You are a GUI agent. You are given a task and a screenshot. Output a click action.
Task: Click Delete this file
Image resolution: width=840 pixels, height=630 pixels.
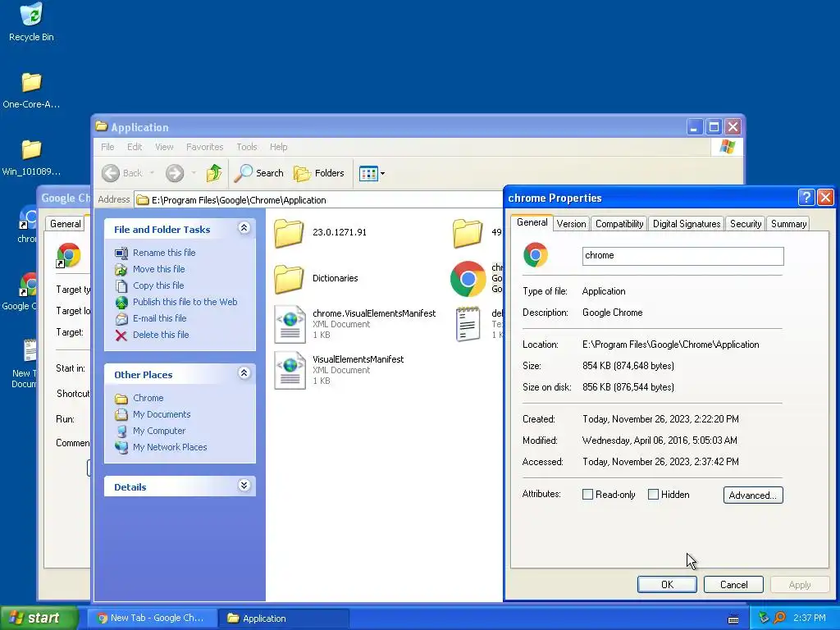tap(161, 335)
